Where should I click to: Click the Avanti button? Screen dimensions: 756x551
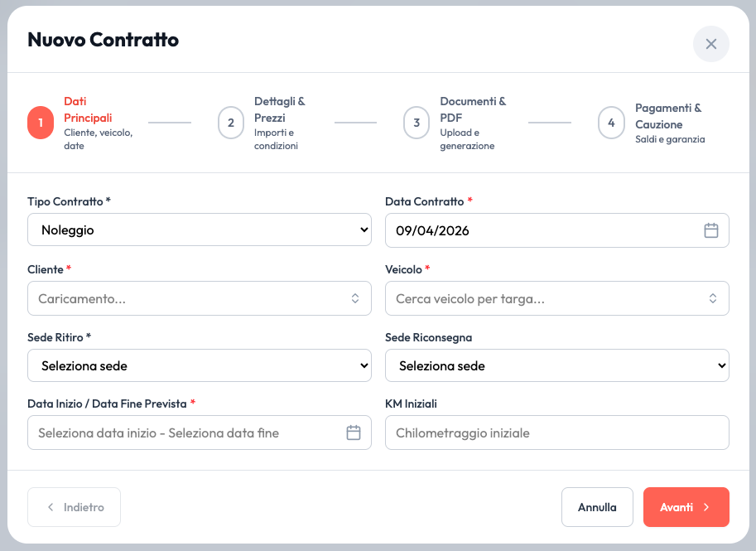click(x=686, y=506)
